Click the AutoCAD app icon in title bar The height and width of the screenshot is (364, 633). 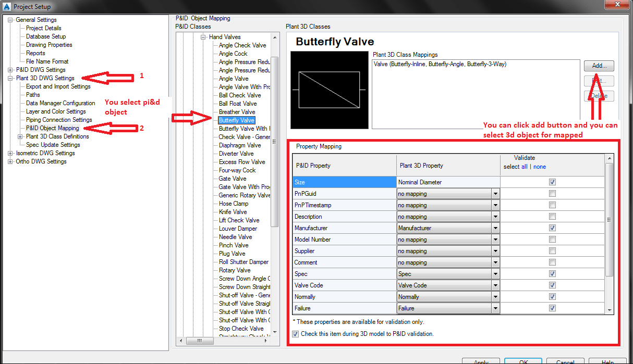click(x=7, y=6)
